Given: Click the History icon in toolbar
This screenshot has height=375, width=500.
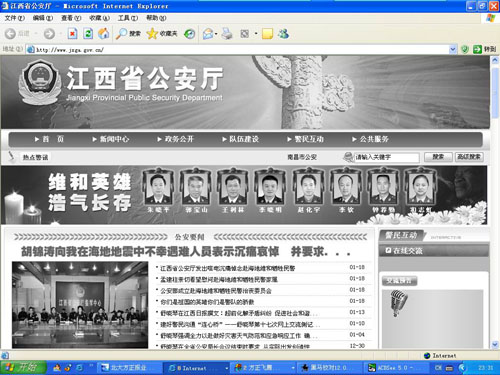Looking at the screenshot, I should coord(190,33).
